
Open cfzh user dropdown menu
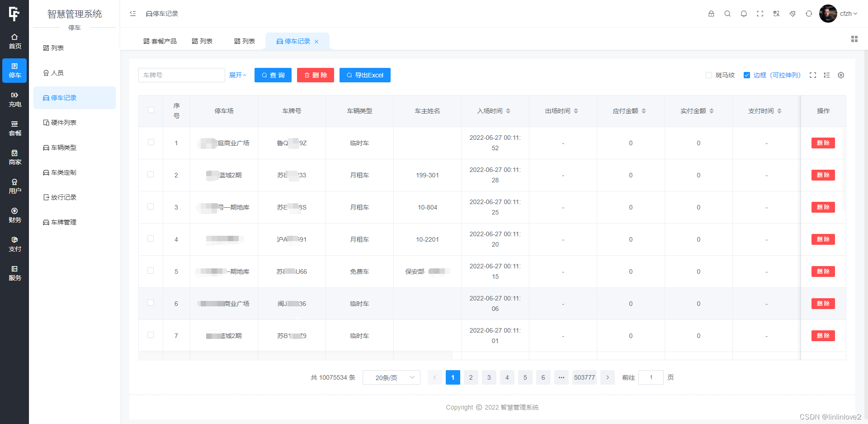pos(849,14)
